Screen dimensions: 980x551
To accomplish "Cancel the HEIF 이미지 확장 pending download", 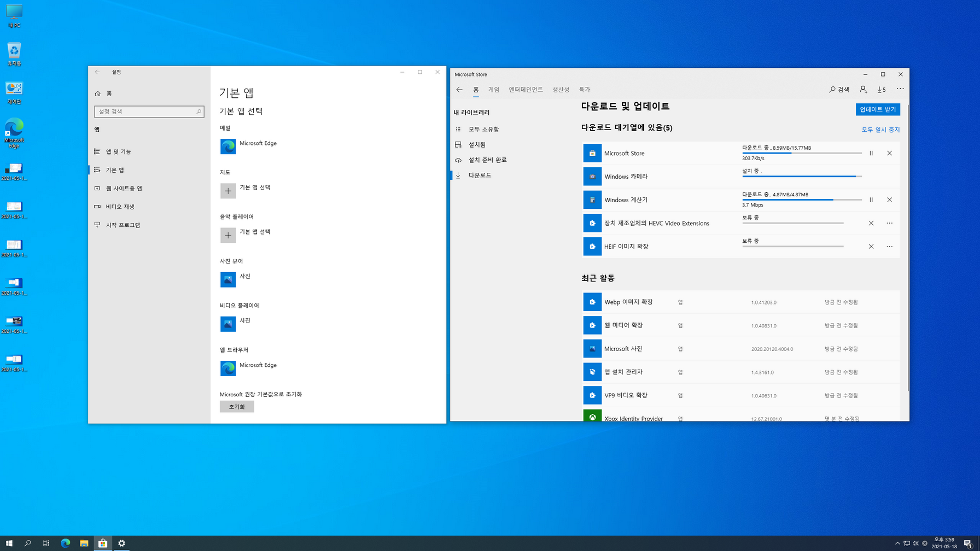I will [x=871, y=247].
